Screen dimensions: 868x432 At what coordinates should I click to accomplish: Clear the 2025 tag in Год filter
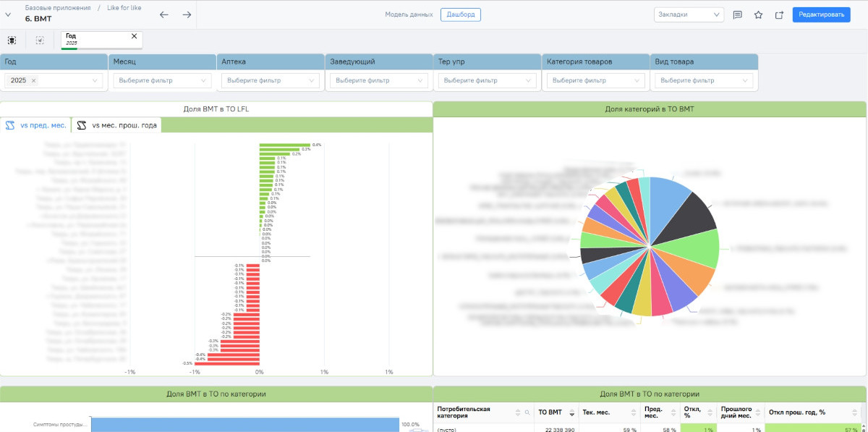click(34, 81)
